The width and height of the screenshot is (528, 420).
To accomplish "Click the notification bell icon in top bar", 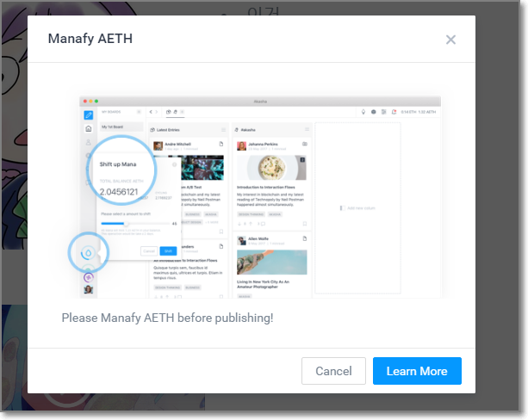I will [394, 112].
